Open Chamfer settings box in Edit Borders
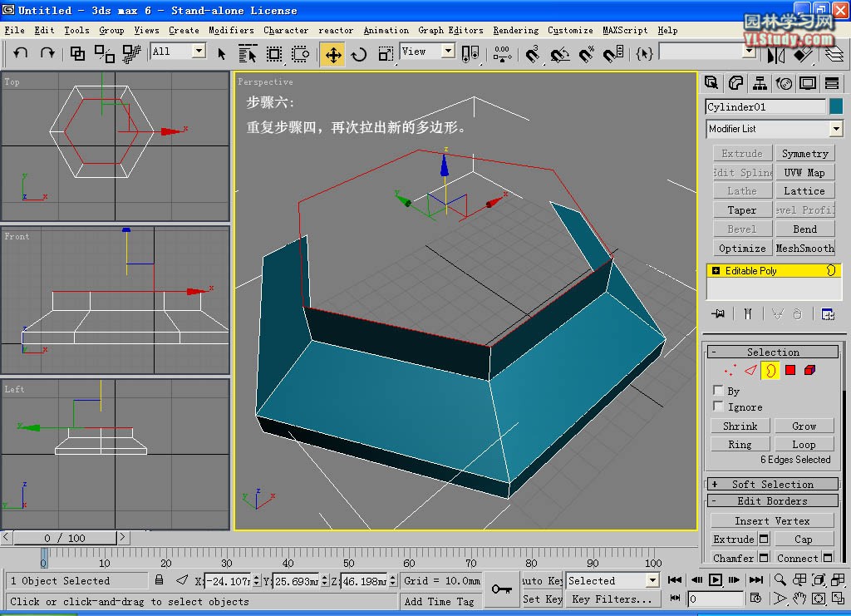The height and width of the screenshot is (616, 851). click(764, 557)
